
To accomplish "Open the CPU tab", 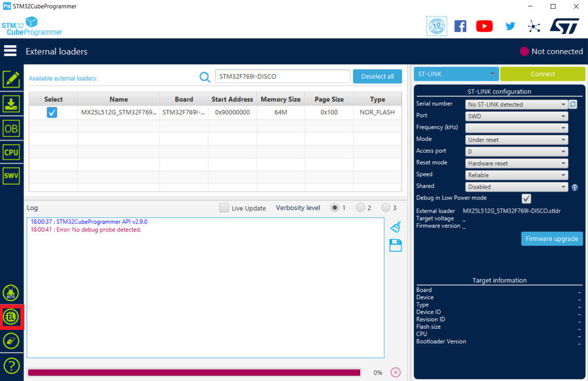I will point(11,152).
